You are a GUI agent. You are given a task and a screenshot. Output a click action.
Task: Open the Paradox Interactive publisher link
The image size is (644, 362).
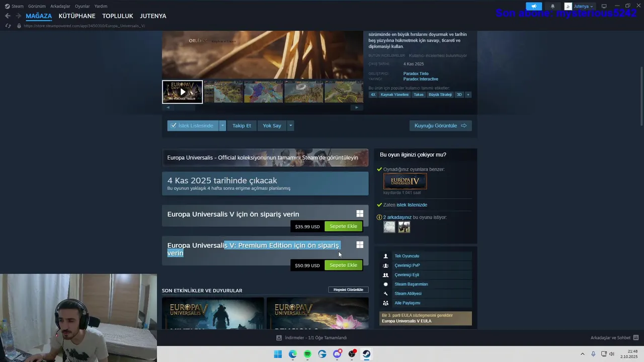421,79
